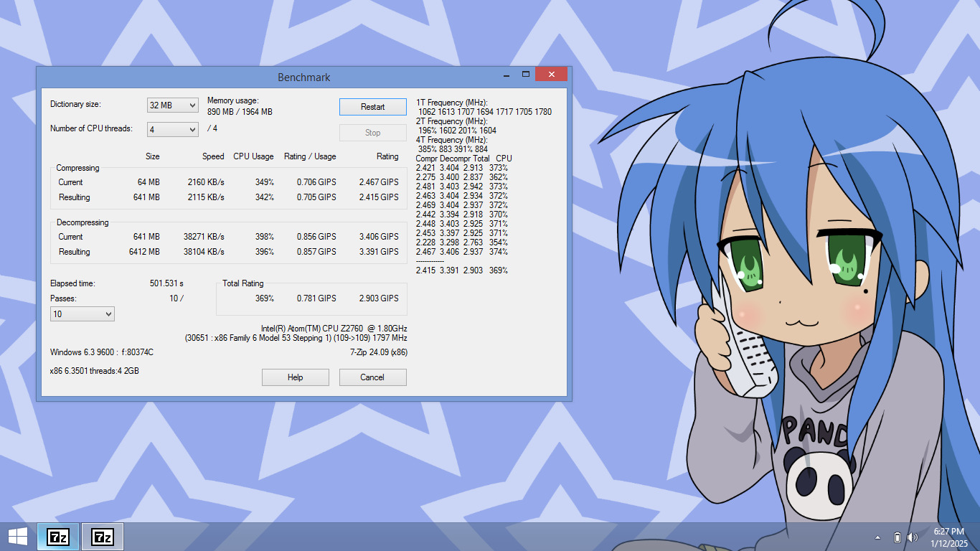
Task: Click the '1T Frequency (MHz):' heading
Action: [x=452, y=103]
